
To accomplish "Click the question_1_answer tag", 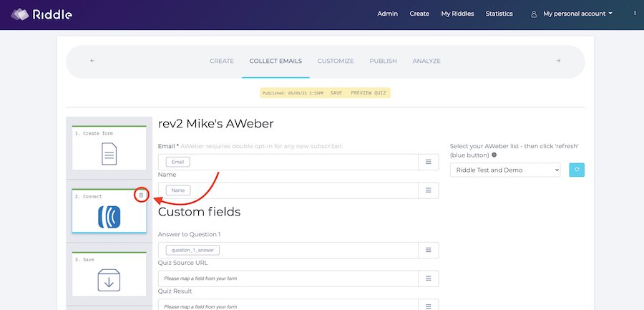I will click(x=192, y=250).
